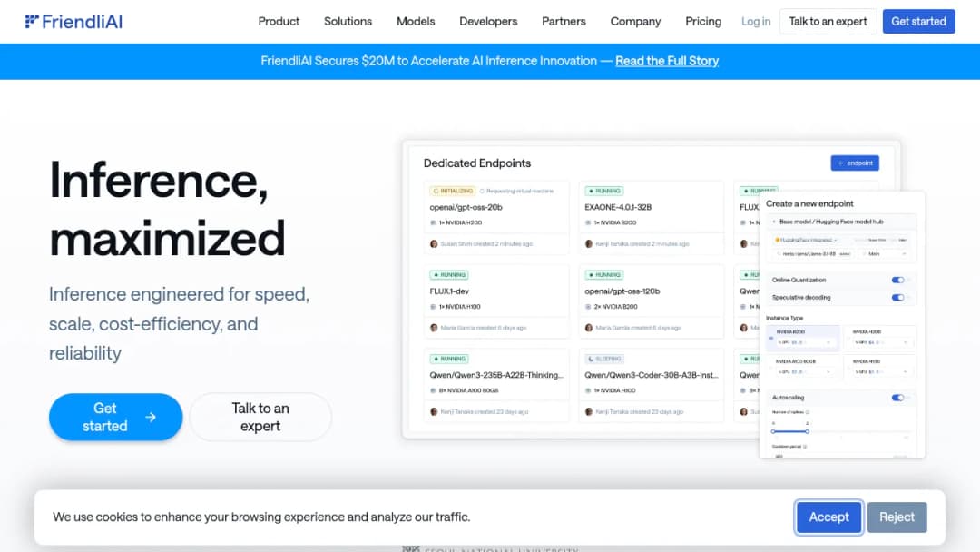The height and width of the screenshot is (552, 980).
Task: Open the Models menu
Action: tap(416, 21)
